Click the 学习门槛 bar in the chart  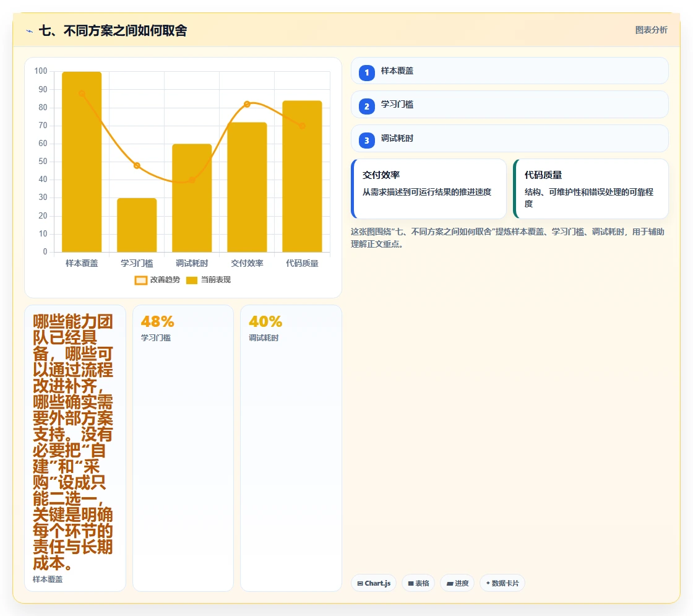137,225
